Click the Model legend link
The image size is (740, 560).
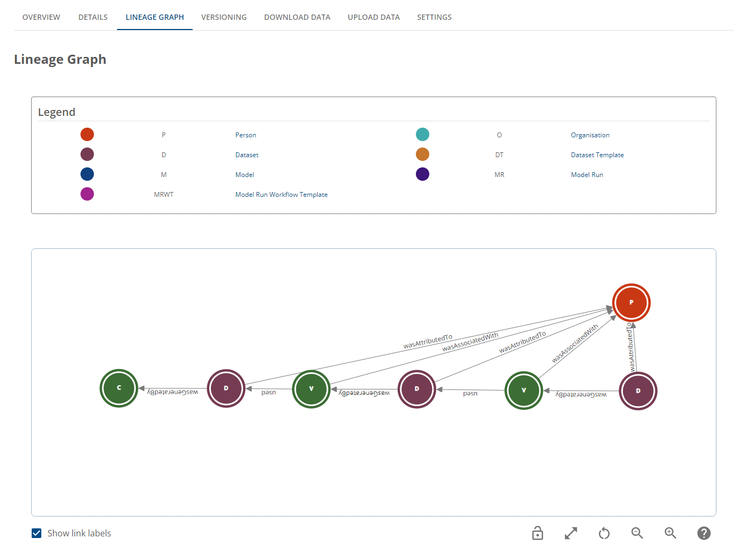(x=245, y=175)
